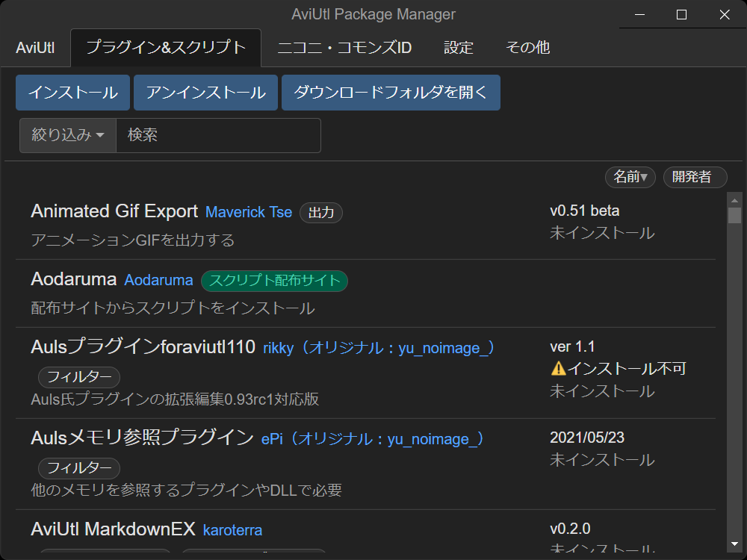
Task: Click フィルター tag under Aulsプラグインforaviutl110
Action: point(79,377)
